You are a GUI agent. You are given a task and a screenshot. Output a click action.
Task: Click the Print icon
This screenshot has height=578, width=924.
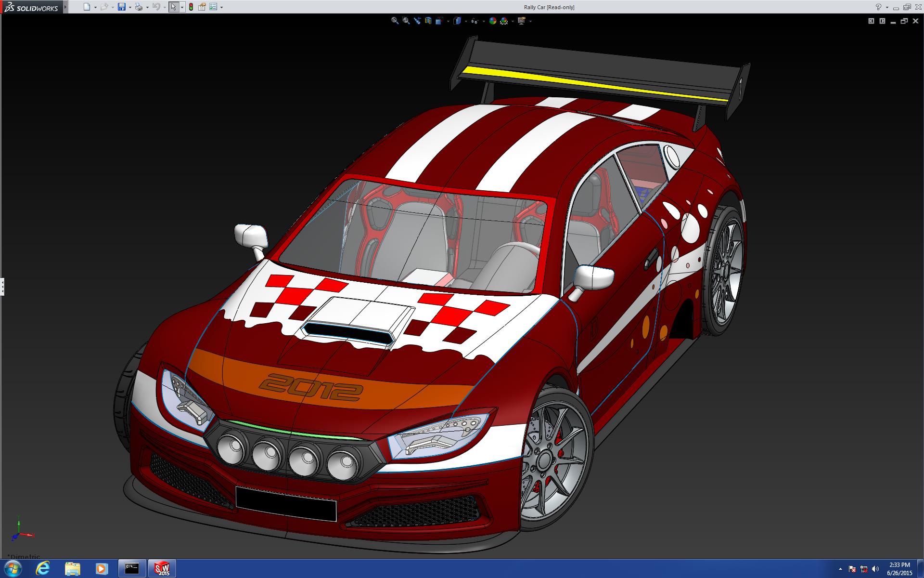[139, 7]
